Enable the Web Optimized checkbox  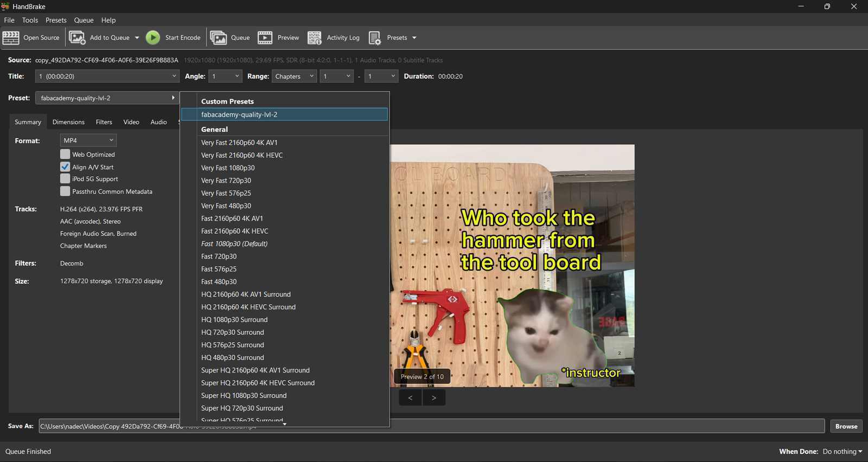(x=65, y=155)
